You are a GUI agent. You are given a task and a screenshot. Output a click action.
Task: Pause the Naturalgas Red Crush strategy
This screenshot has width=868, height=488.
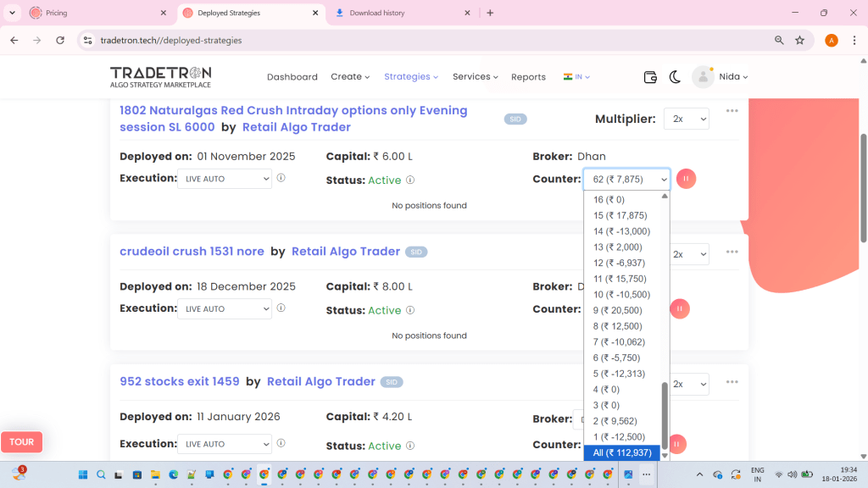pos(686,179)
